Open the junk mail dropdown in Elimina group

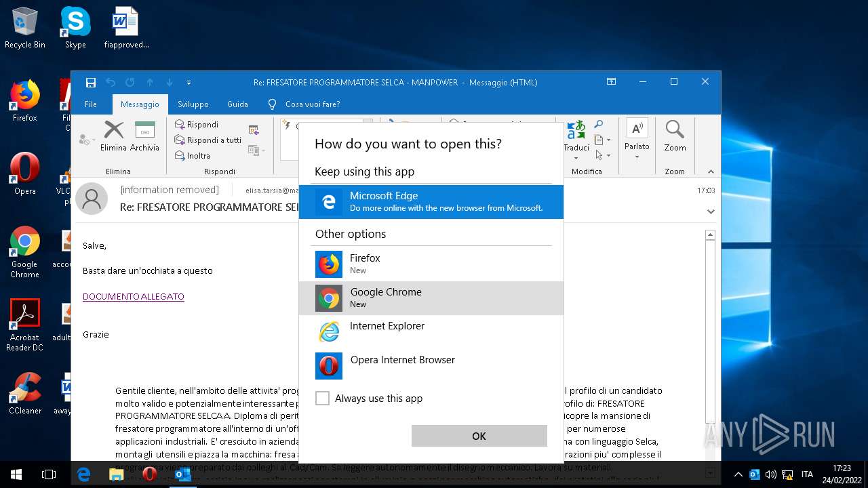[85, 140]
